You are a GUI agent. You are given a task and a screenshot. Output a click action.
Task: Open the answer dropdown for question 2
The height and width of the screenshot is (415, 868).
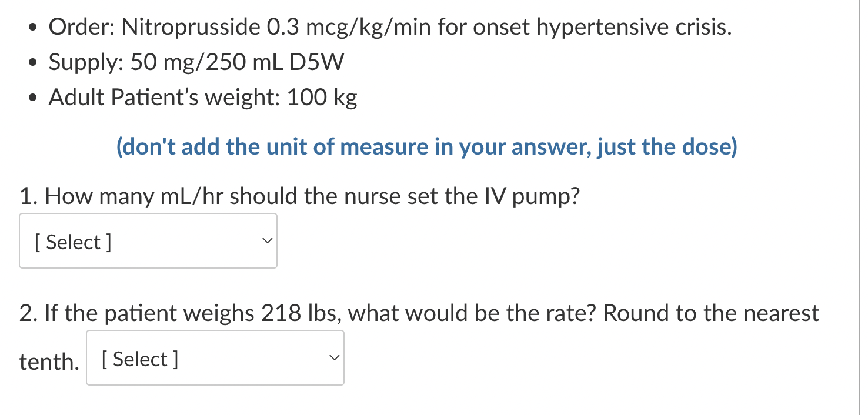214,357
